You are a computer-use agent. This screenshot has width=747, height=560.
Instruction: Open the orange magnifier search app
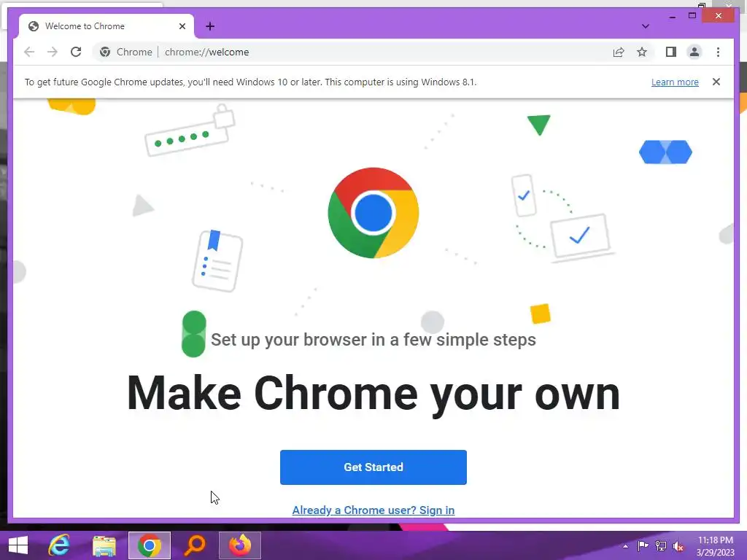click(x=195, y=545)
